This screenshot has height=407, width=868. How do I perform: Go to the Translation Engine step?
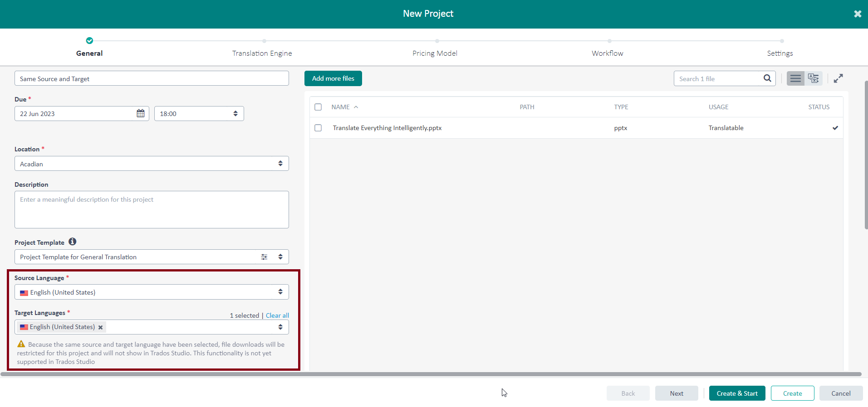(262, 53)
